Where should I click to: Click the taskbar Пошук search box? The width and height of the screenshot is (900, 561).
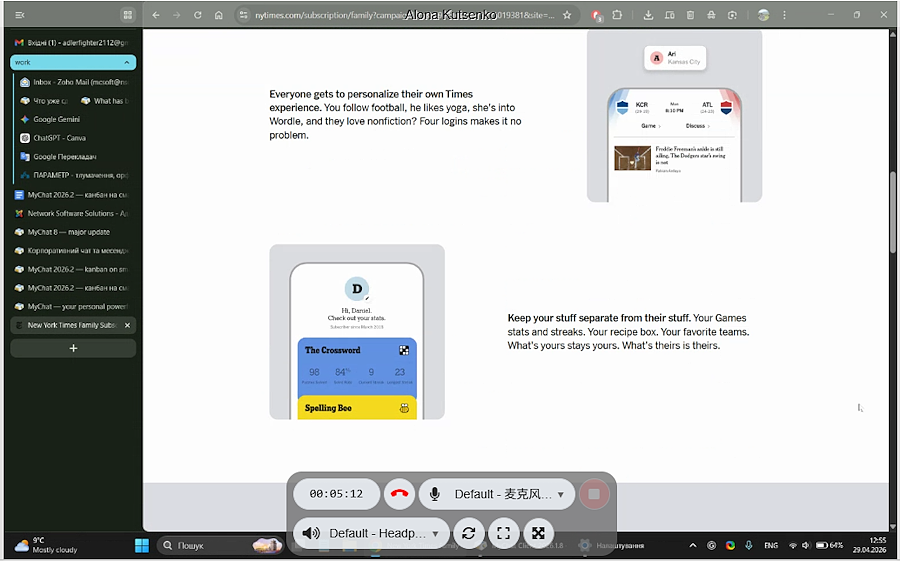220,545
